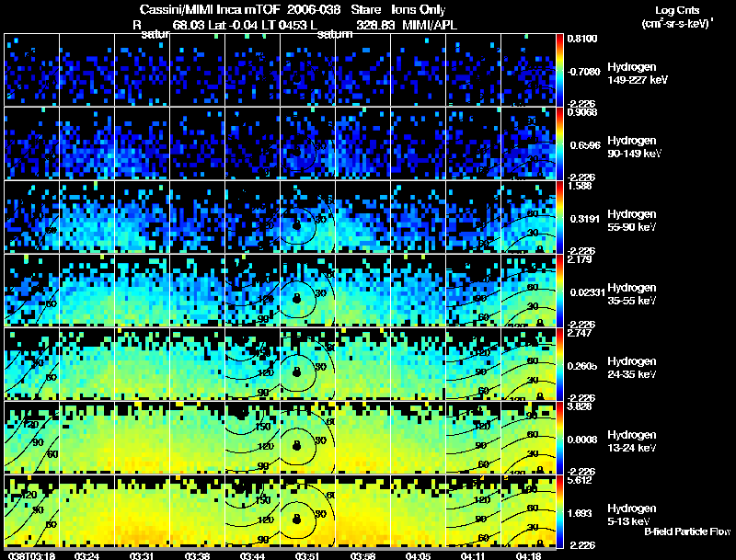
Task: Open the 5-13 keV image panel at 03:31
Action: (143, 511)
